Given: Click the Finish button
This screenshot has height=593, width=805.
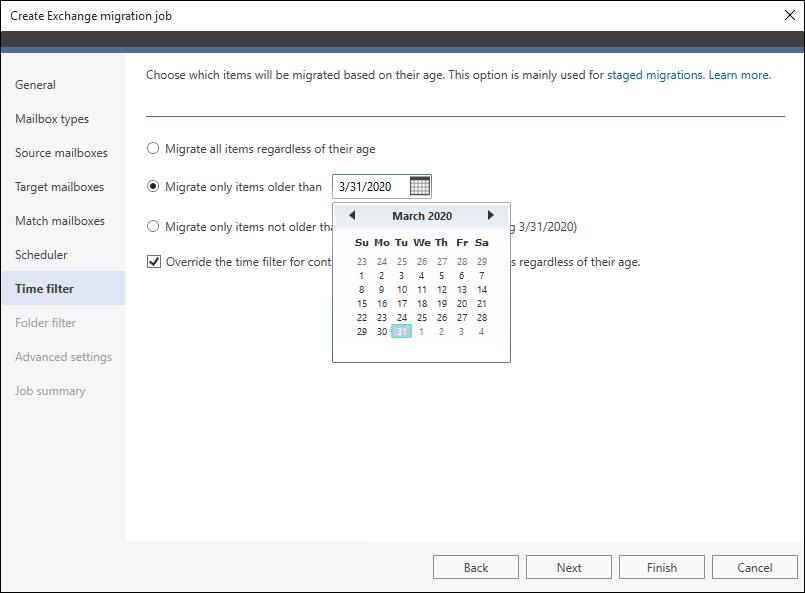Looking at the screenshot, I should coord(662,567).
